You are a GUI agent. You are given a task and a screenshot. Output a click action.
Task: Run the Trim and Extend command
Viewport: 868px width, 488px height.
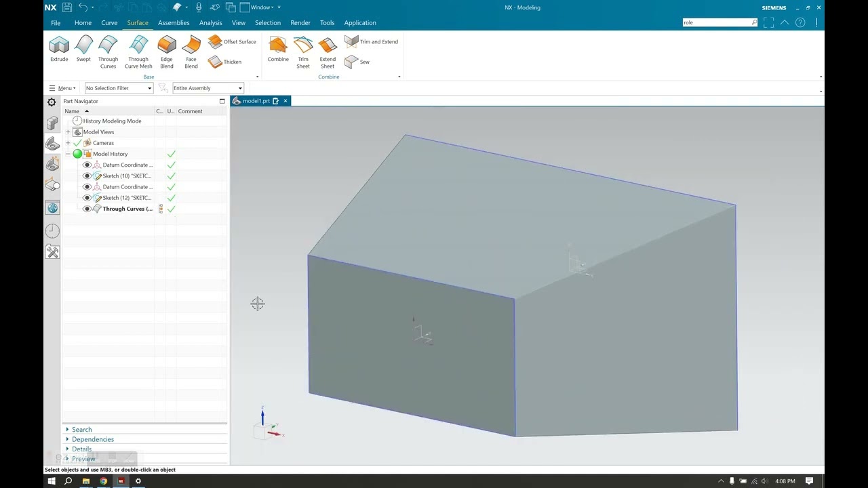point(371,42)
